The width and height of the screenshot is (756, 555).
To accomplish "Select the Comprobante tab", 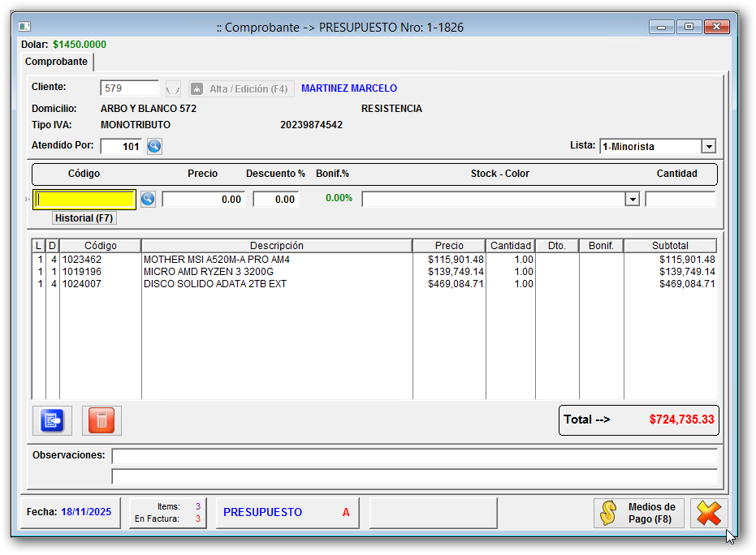I will [x=56, y=62].
